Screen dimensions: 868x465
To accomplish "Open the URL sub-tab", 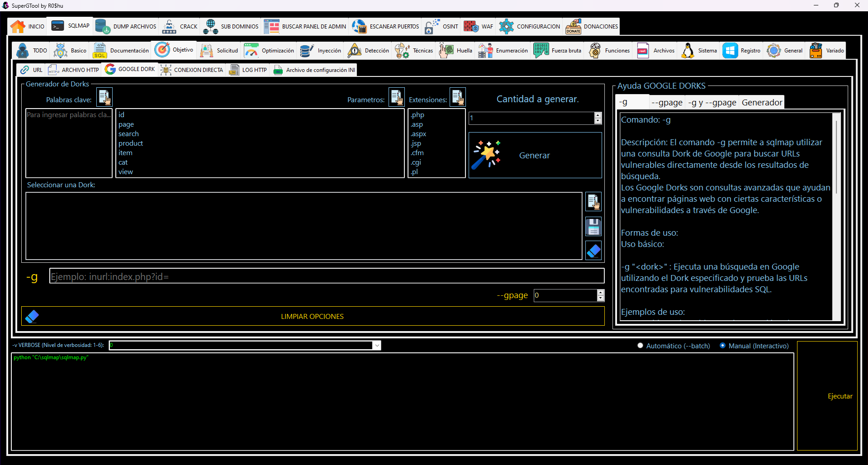I will coord(31,70).
